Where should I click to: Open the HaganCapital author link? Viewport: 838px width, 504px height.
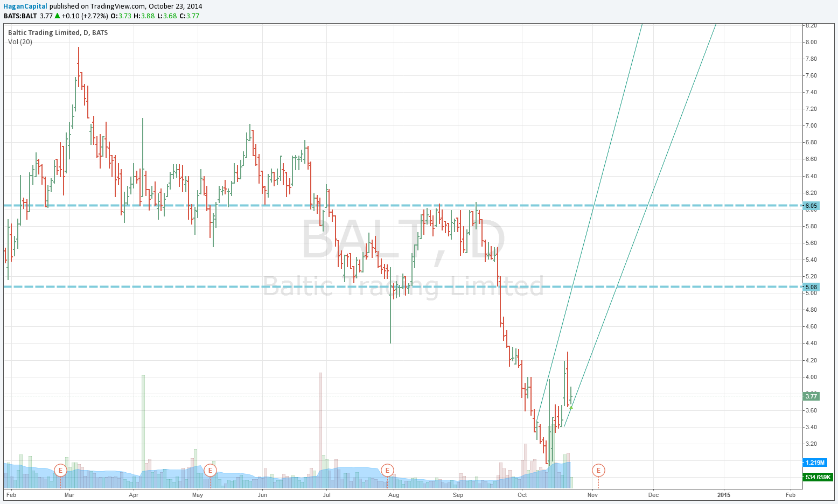click(x=25, y=6)
